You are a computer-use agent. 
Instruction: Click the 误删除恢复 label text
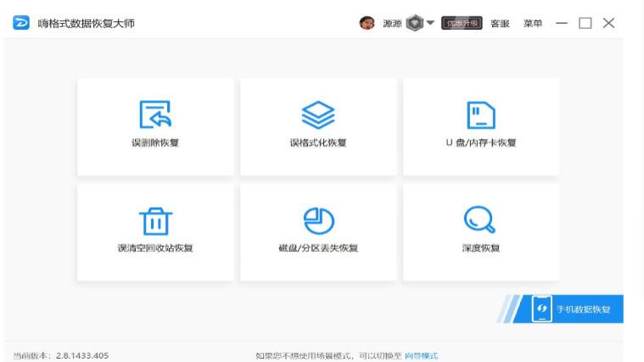(x=155, y=142)
